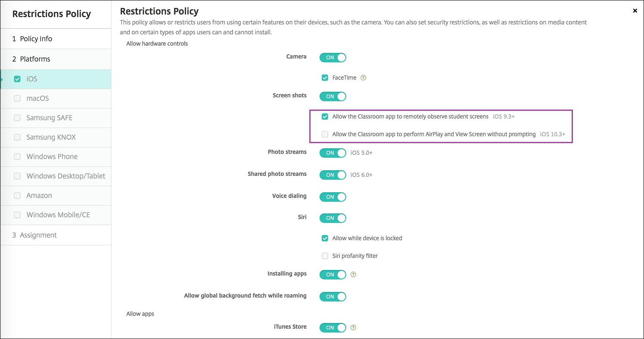The width and height of the screenshot is (644, 339).
Task: Enable AirPlay and View Screen without prompting
Action: [x=325, y=134]
